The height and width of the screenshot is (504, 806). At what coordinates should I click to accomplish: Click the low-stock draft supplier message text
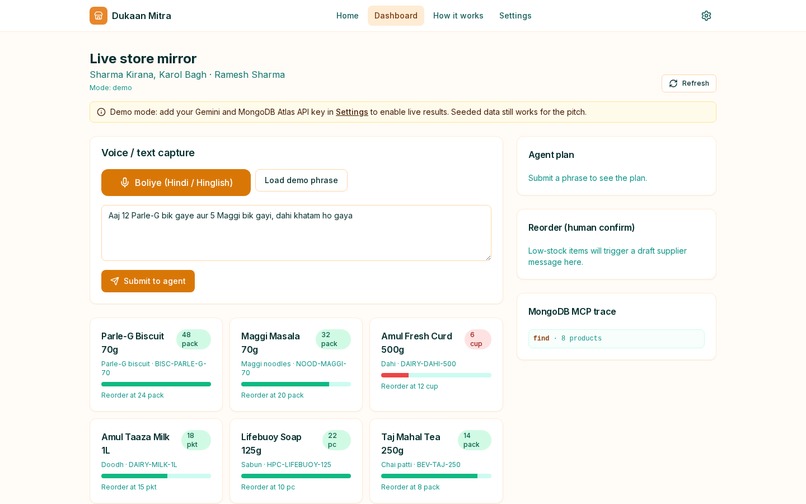(x=607, y=257)
